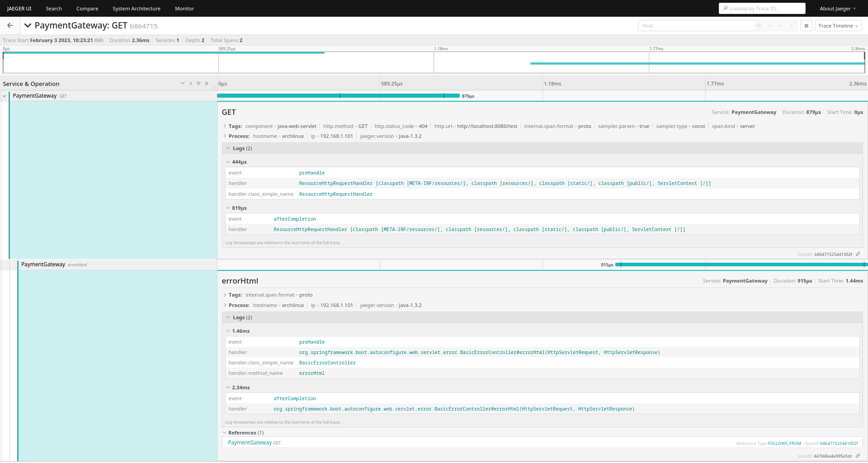868x463 pixels.
Task: Open the Monitor nav item
Action: coord(184,9)
